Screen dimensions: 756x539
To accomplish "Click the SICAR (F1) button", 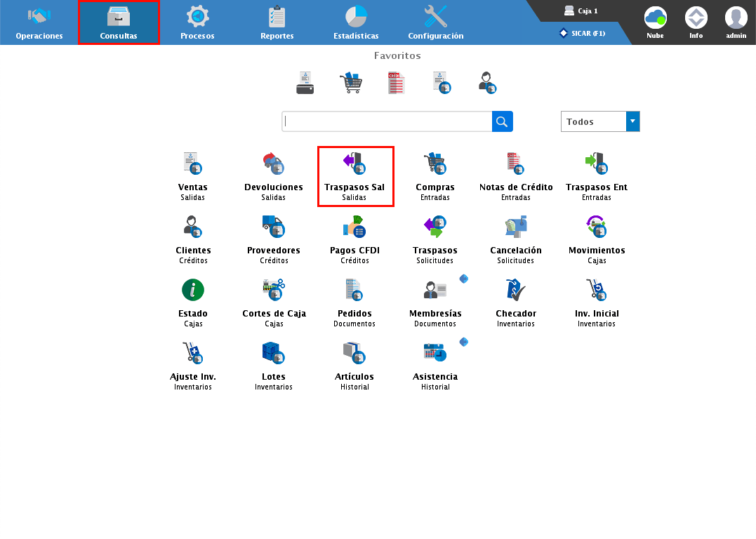I will click(583, 33).
